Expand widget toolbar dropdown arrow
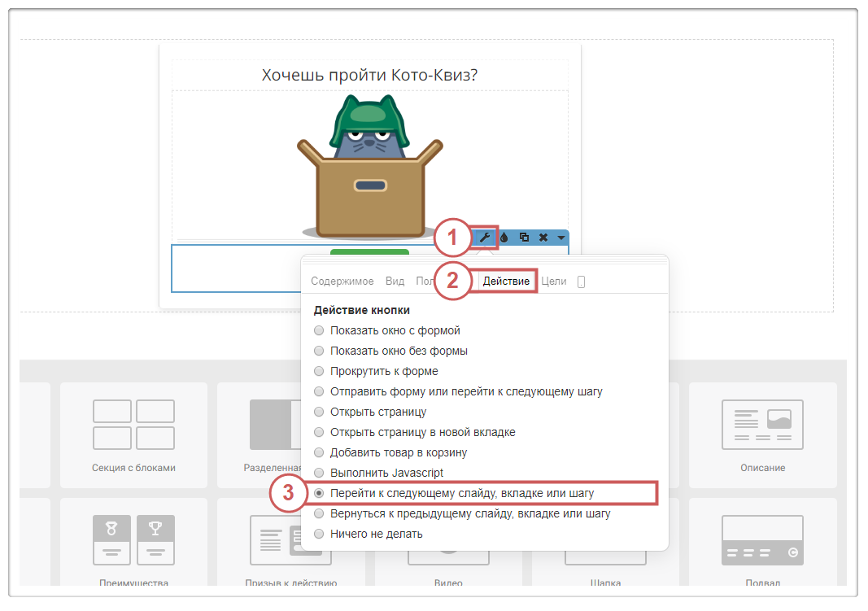 [x=560, y=238]
